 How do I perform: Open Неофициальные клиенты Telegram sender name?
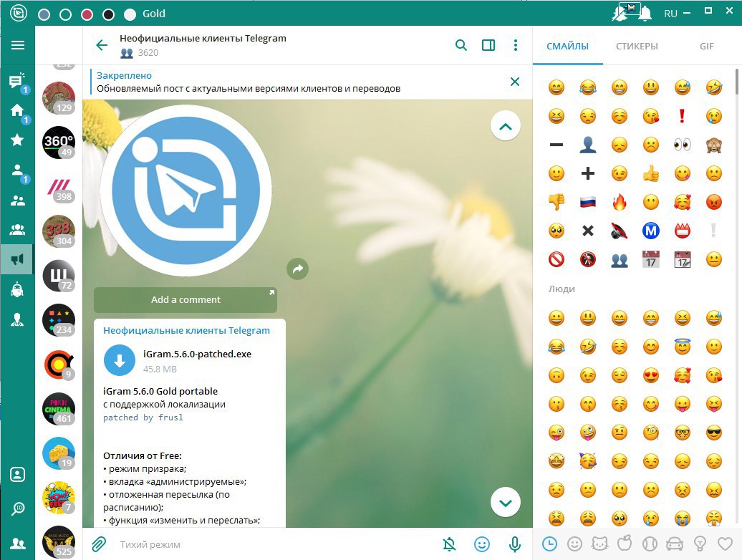click(186, 331)
